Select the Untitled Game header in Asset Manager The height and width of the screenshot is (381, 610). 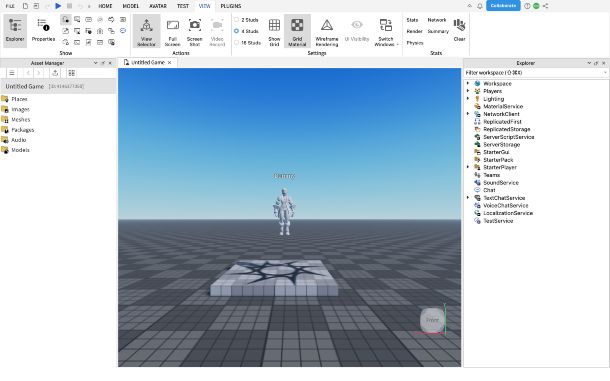point(58,86)
